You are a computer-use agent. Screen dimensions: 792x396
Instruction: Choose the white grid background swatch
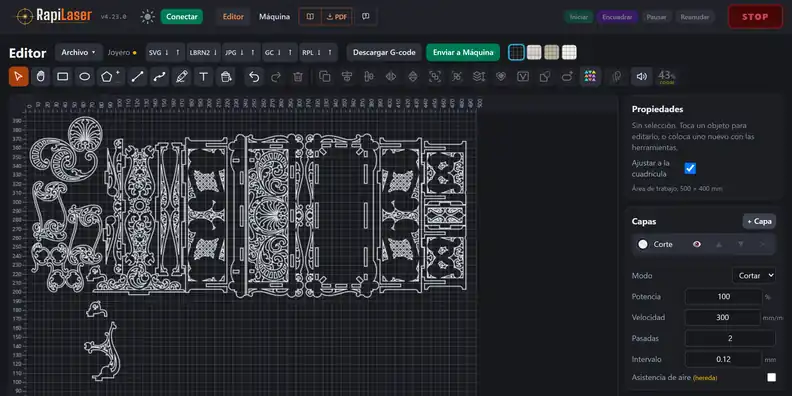pyautogui.click(x=569, y=52)
